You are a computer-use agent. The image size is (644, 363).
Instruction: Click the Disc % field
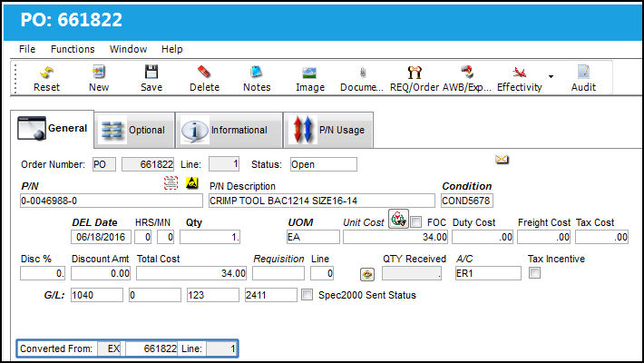43,273
